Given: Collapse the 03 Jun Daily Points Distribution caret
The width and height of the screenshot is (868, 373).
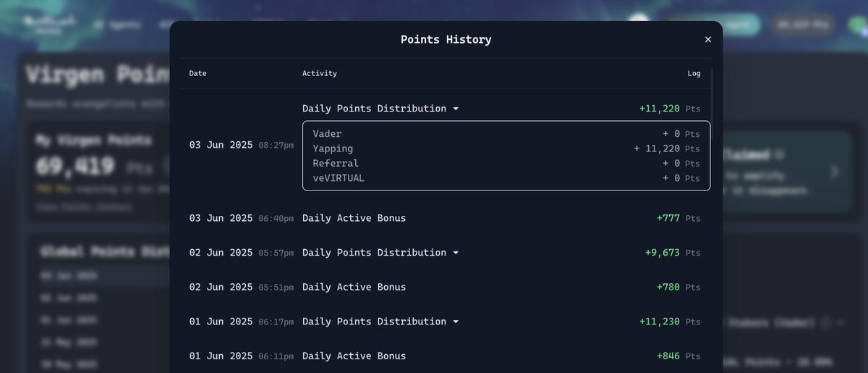Looking at the screenshot, I should pos(456,109).
